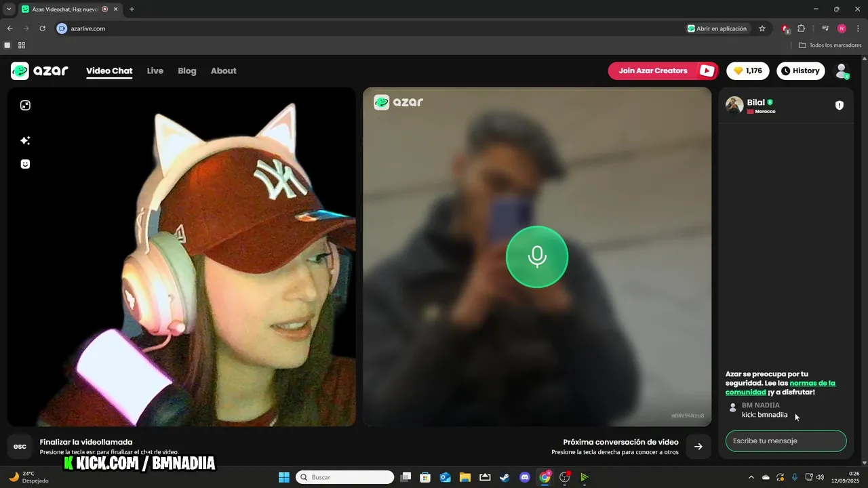
Task: Reload the page in Chrome
Action: coord(42,28)
